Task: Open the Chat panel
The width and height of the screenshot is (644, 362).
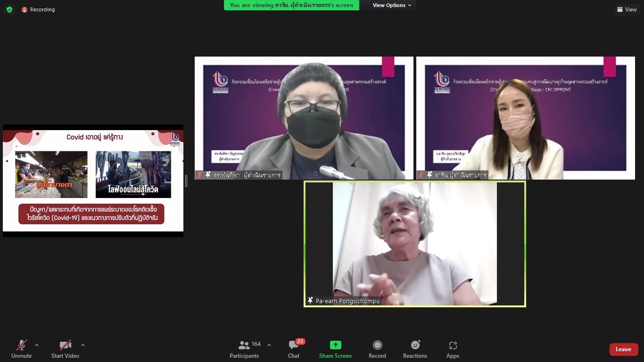Action: click(294, 349)
